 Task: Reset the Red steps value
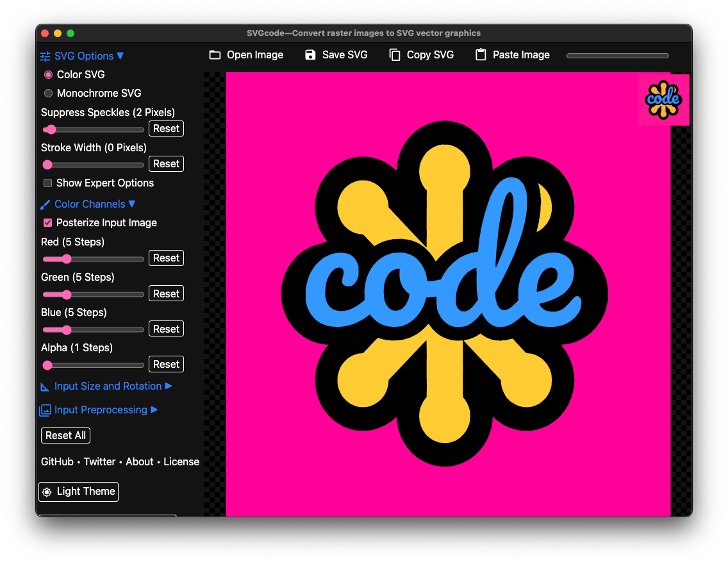tap(166, 258)
